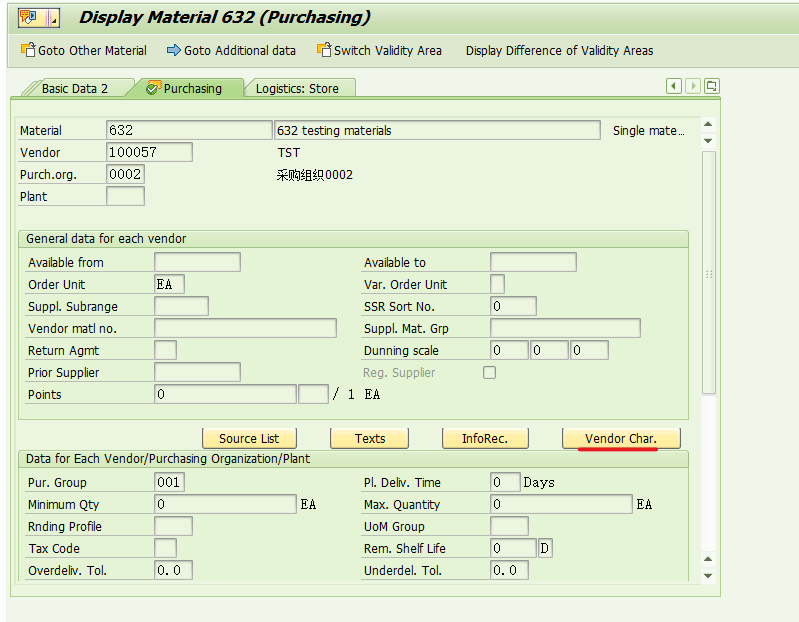Click Rem. Shelf Life value field
The image size is (799, 622).
click(x=513, y=548)
